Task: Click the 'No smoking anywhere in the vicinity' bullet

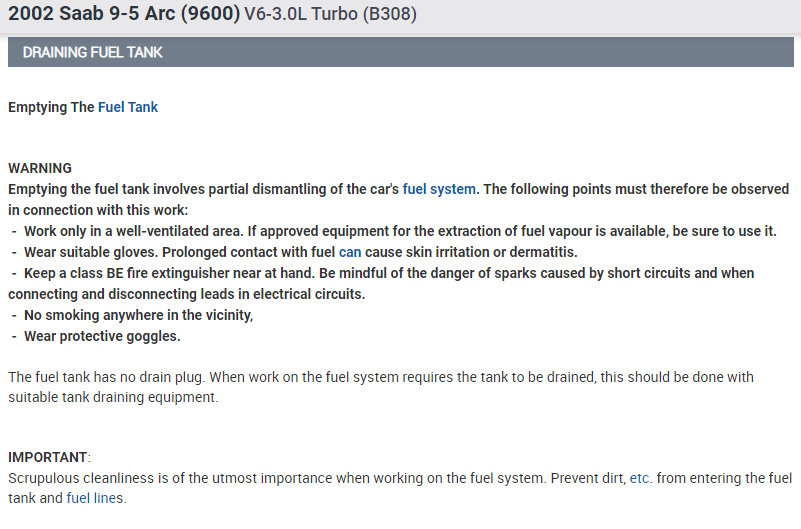Action: (x=138, y=315)
